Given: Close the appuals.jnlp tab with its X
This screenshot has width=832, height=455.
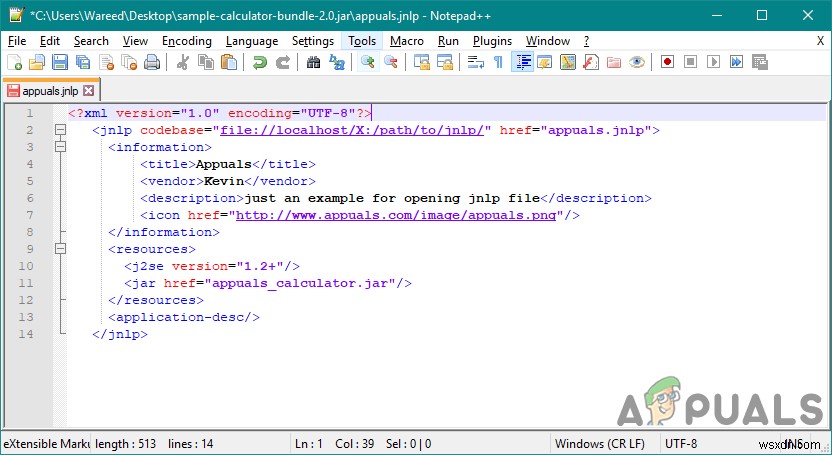Looking at the screenshot, I should [89, 91].
